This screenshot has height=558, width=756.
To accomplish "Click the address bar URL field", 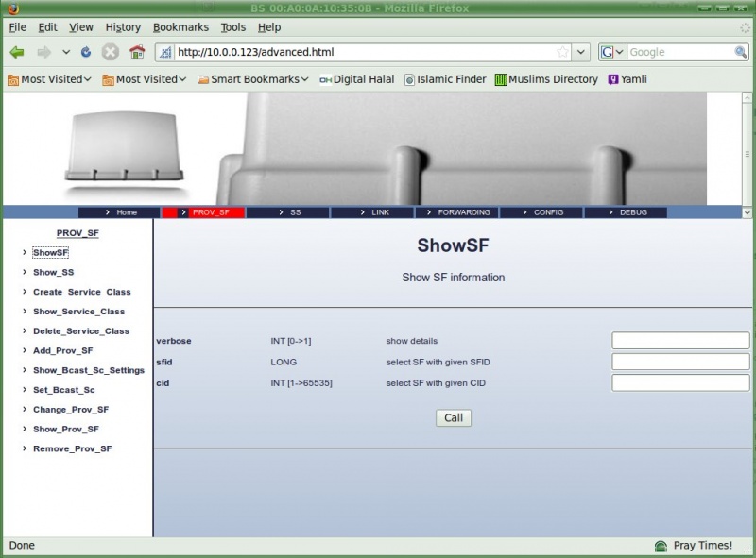I will (x=365, y=52).
